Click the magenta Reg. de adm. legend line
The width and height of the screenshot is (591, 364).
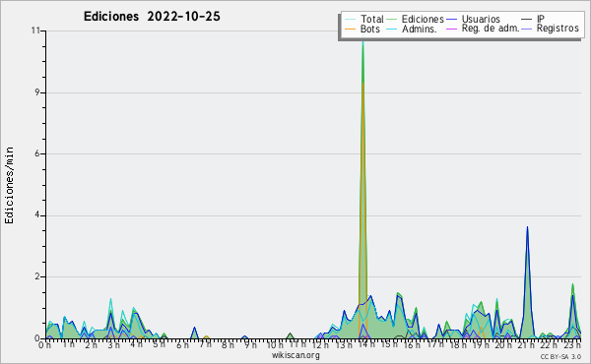tap(451, 29)
